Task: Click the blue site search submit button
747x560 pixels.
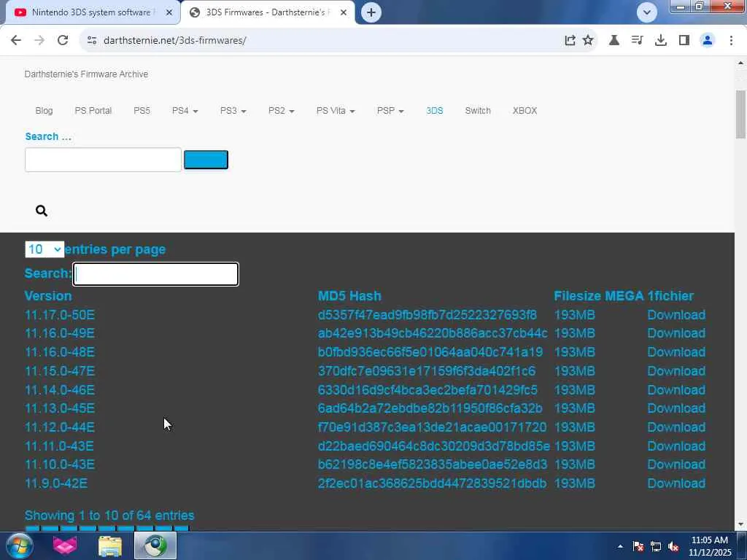Action: pos(206,160)
